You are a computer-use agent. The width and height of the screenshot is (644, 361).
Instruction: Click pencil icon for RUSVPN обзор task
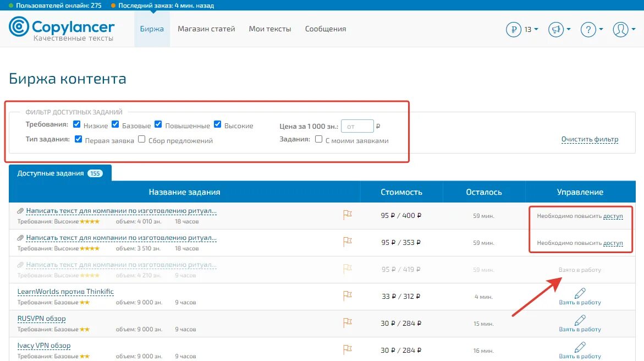580,320
